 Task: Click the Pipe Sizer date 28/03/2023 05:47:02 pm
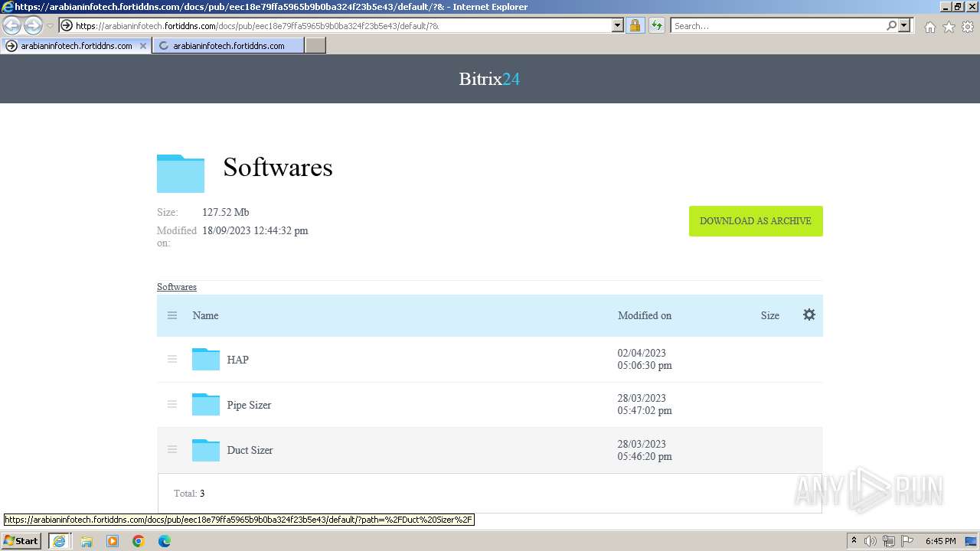645,404
